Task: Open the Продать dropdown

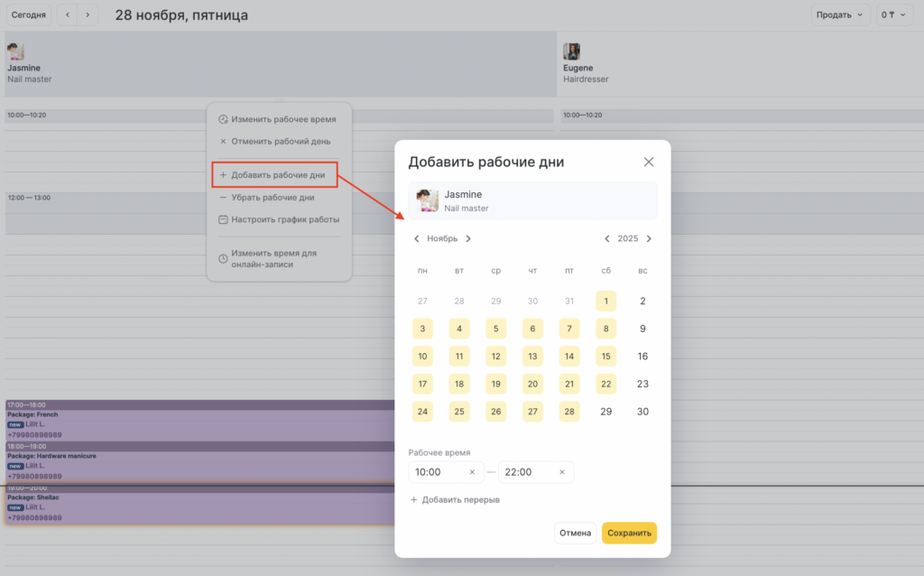Action: [840, 15]
